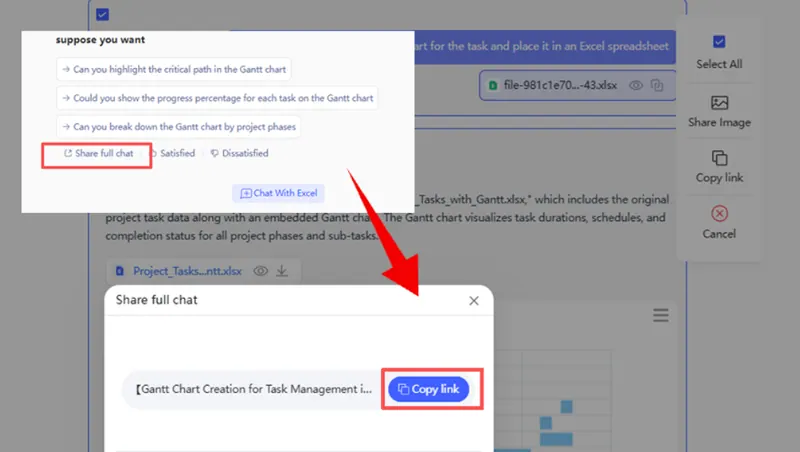Click the Copy link icon in side panel
Image resolution: width=800 pixels, height=452 pixels.
719,158
